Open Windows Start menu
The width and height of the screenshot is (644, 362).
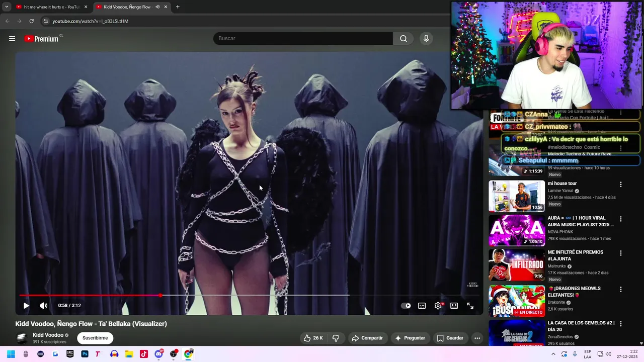(x=11, y=354)
